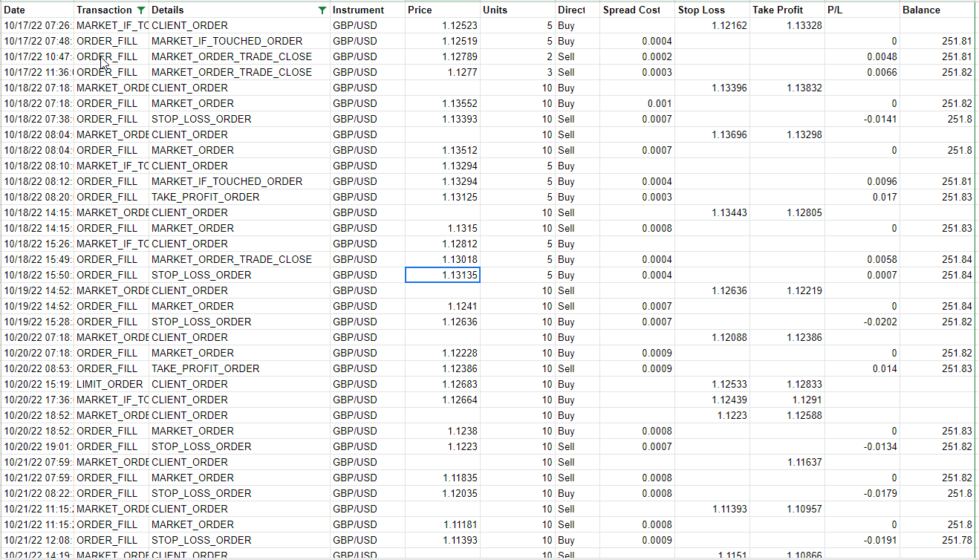Image resolution: width=979 pixels, height=560 pixels.
Task: Click the Price cell 1.1277
Action: coord(442,72)
